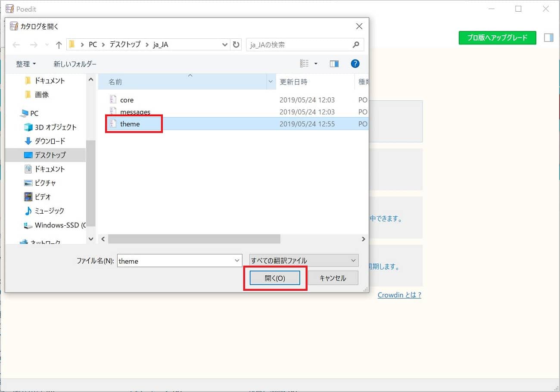This screenshot has width=560, height=392.
Task: Click the Up folder arrow icon
Action: [x=59, y=45]
